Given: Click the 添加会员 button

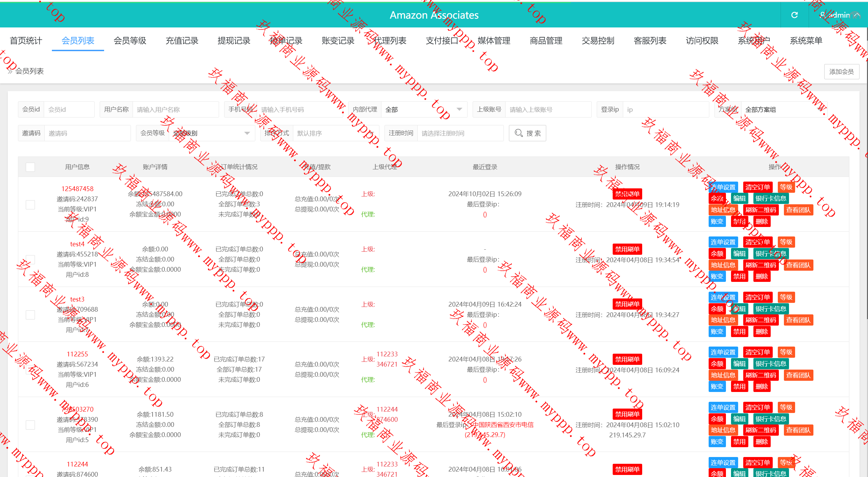Looking at the screenshot, I should 841,71.
